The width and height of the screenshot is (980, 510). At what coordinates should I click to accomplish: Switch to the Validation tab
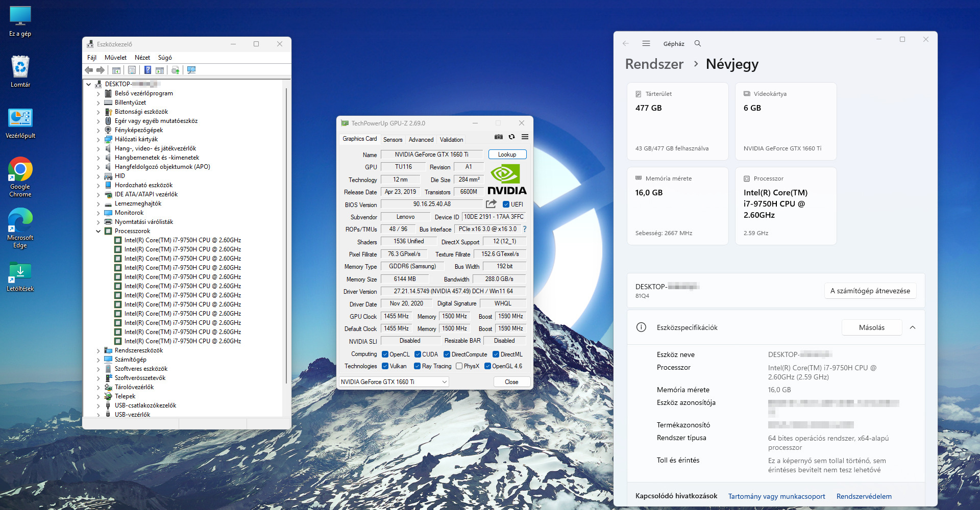tap(452, 139)
